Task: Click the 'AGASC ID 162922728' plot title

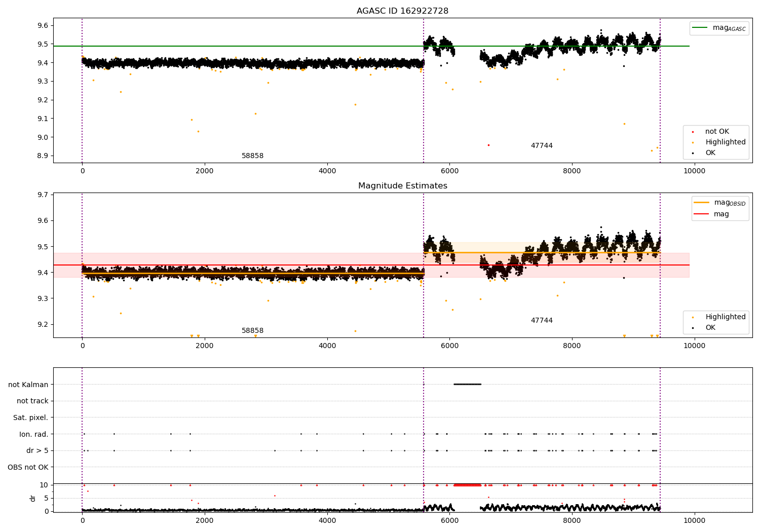Action: coord(402,11)
